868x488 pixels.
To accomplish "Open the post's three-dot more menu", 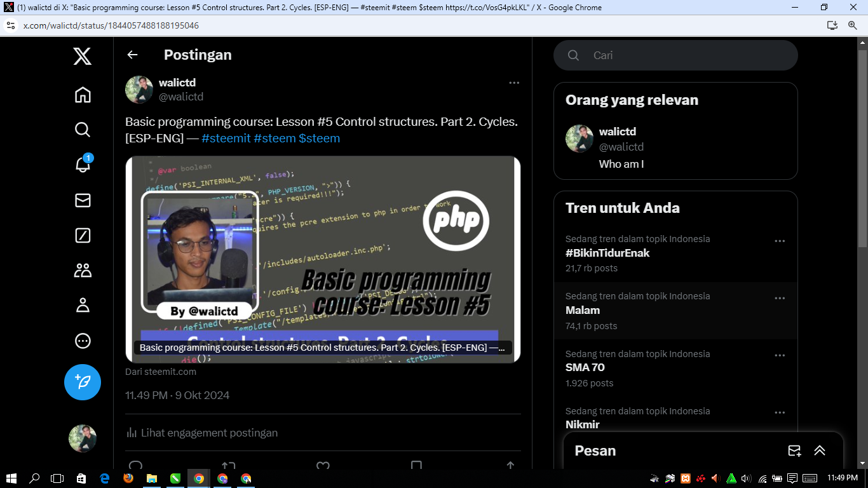I will (x=514, y=83).
